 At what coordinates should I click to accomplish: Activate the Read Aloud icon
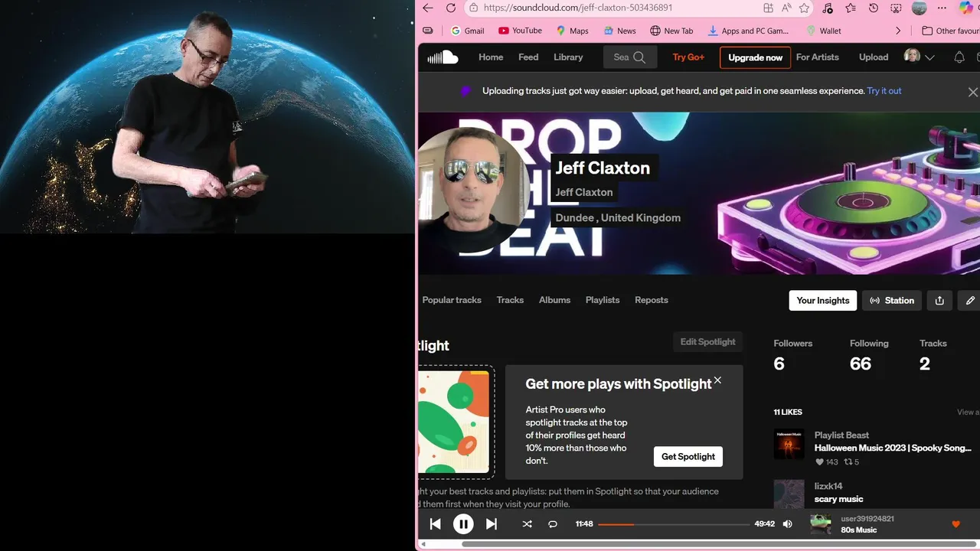point(786,8)
